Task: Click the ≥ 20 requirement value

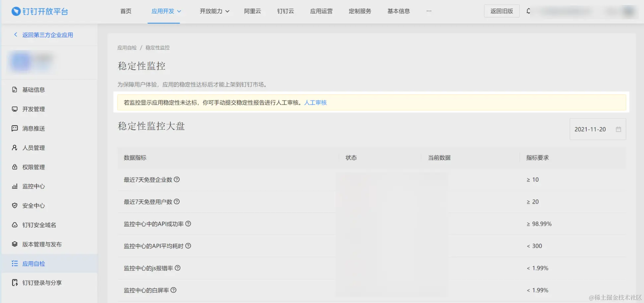Action: click(x=533, y=202)
